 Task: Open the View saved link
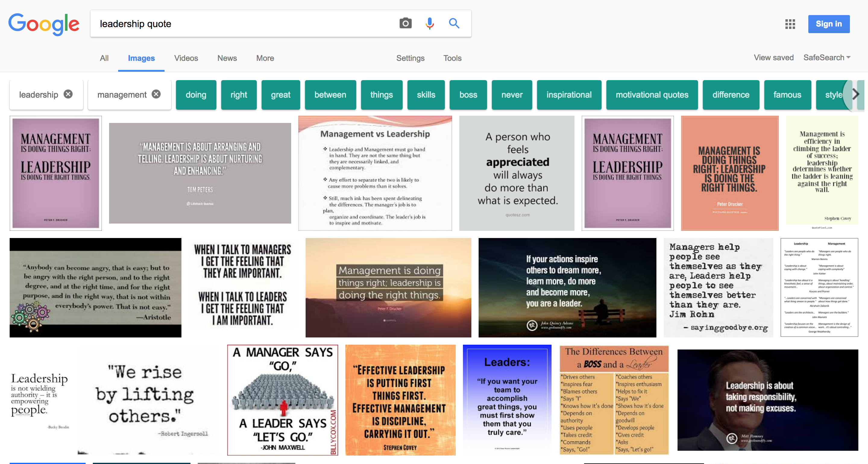point(773,58)
